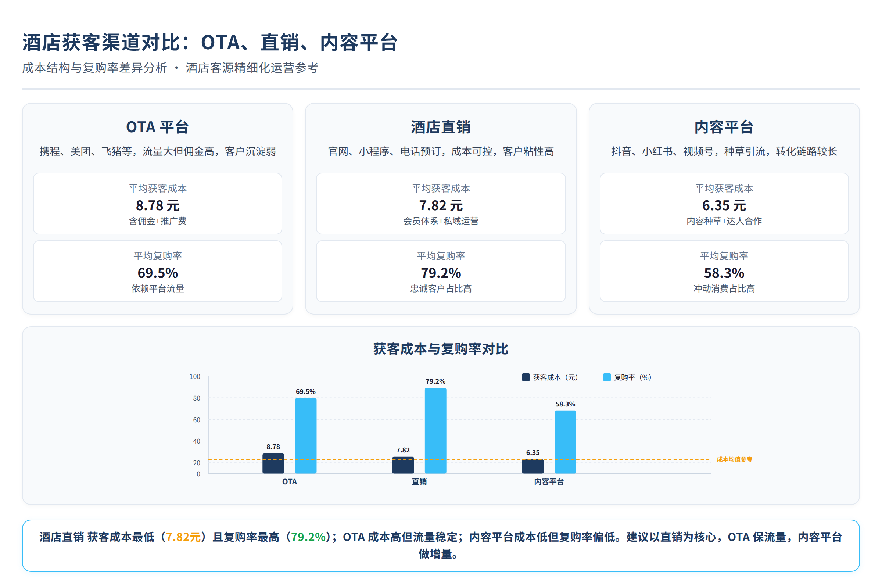Click the 忠诚客户占比高 note
The width and height of the screenshot is (882, 588).
pos(441,288)
